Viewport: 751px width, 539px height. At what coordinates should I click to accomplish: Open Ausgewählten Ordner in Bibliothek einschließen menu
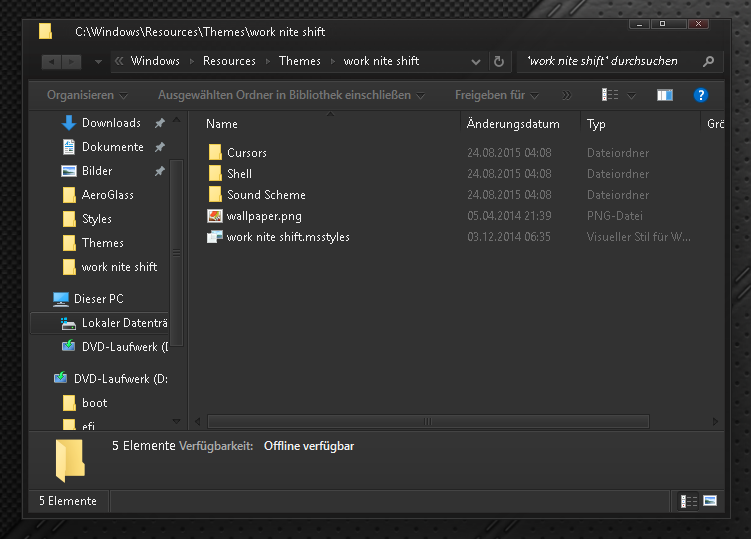click(x=290, y=96)
